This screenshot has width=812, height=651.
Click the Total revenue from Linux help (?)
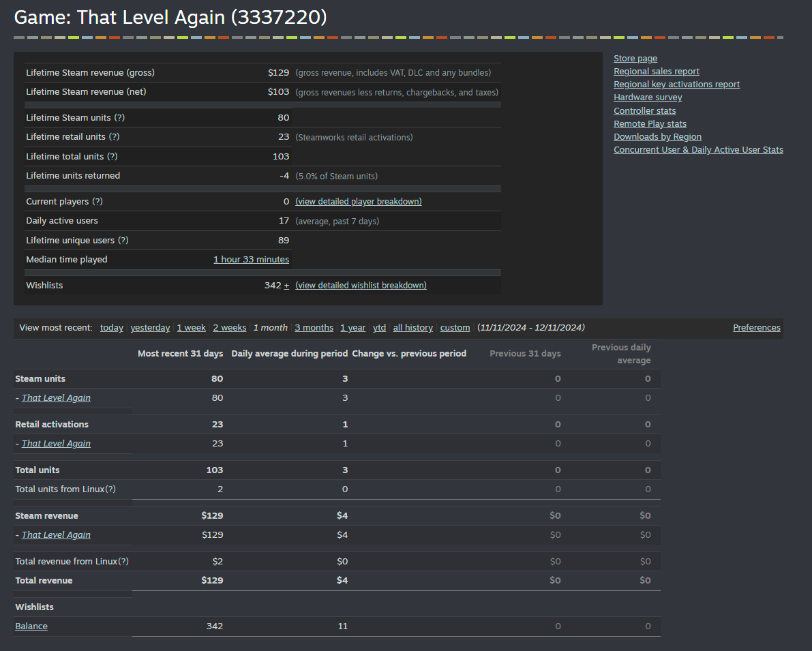(x=123, y=562)
